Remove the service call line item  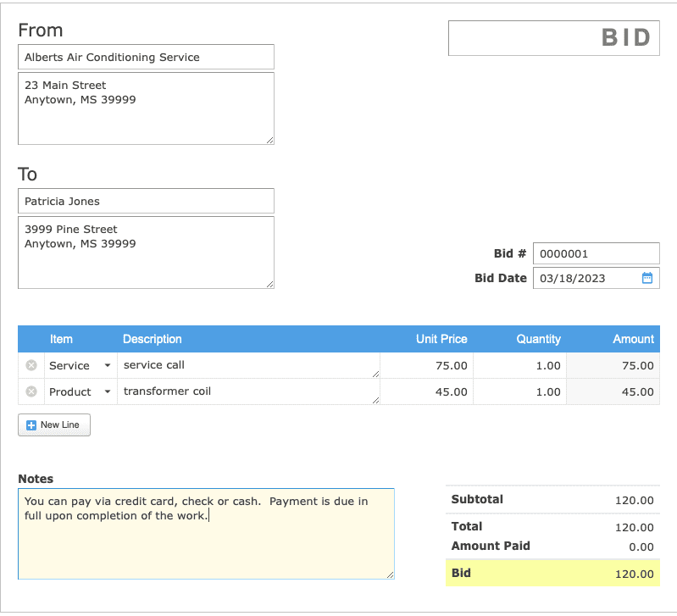point(31,365)
